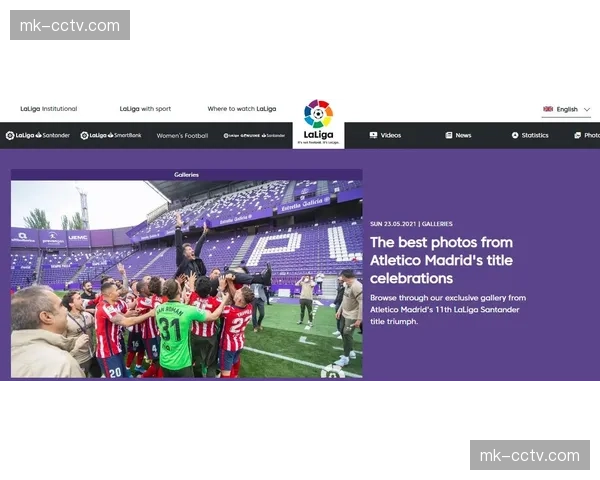Click the Statistics menu label

[x=535, y=135]
